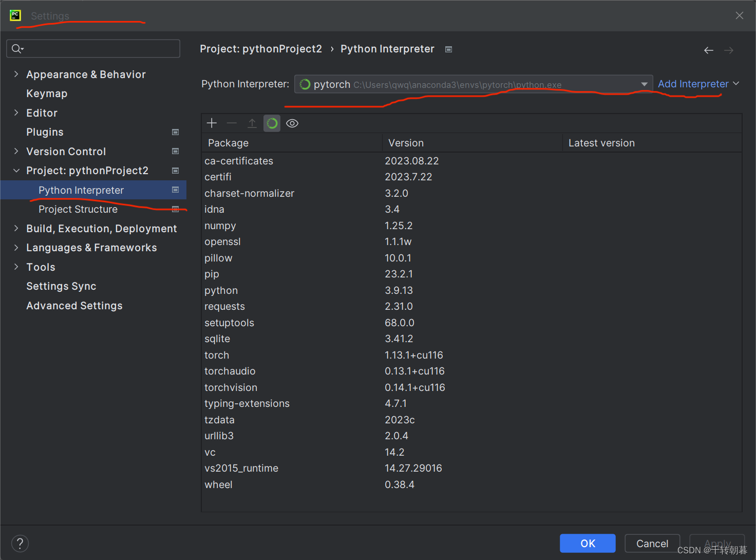The height and width of the screenshot is (560, 756).
Task: Select the openssl package row
Action: [x=471, y=241]
